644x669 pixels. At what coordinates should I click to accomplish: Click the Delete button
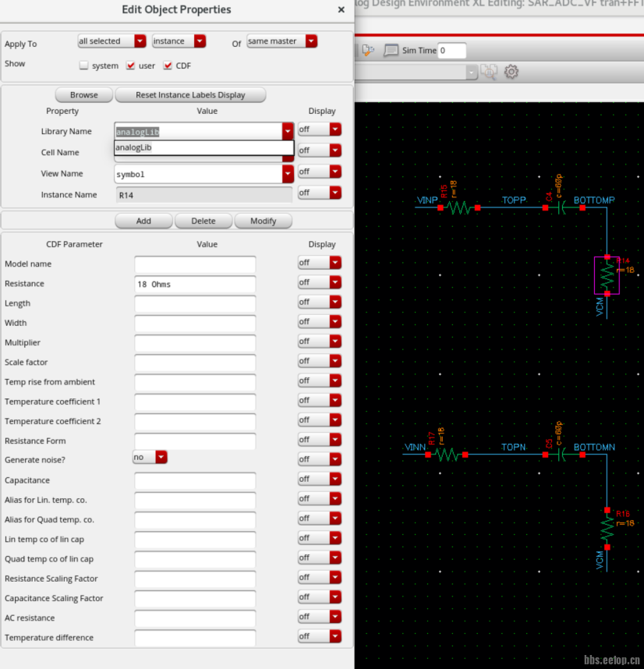pos(203,221)
